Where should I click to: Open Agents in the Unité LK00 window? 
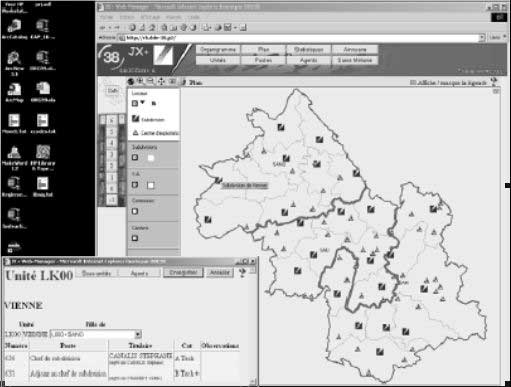[139, 273]
